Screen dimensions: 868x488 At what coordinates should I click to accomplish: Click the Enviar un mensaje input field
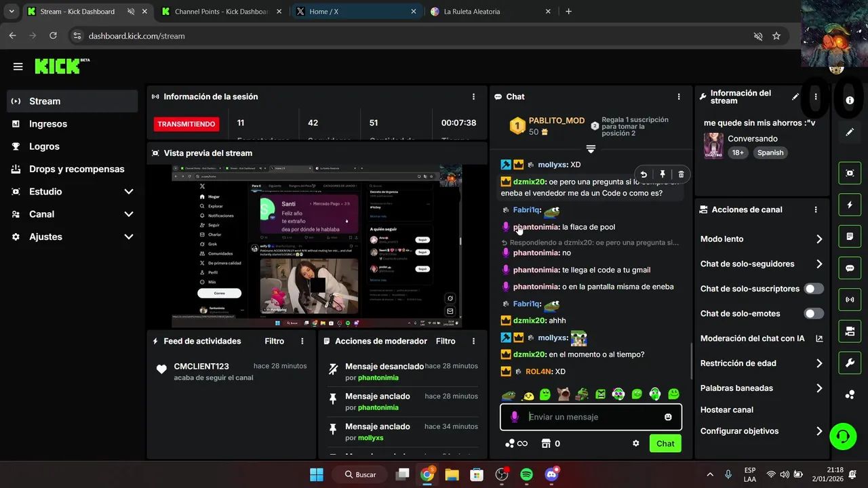(x=591, y=417)
